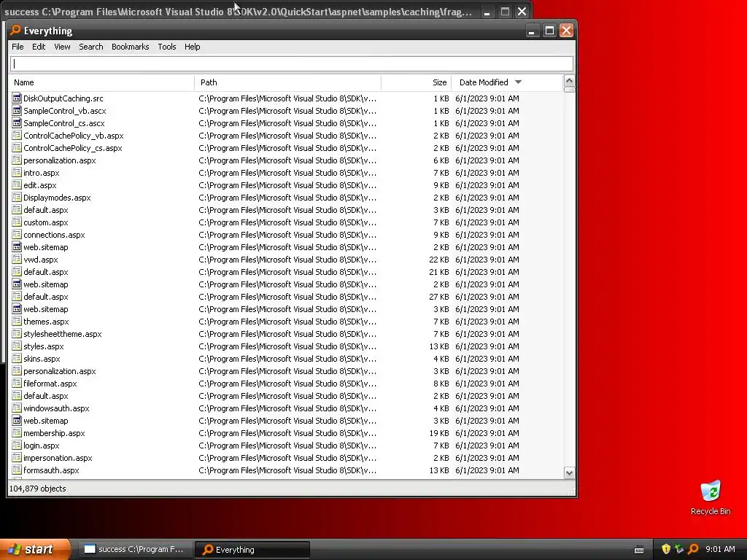Click the Everything taskbar button
Screen dimensions: 747x560
tap(252, 549)
